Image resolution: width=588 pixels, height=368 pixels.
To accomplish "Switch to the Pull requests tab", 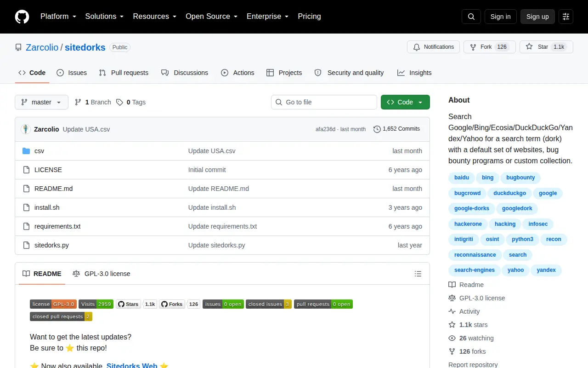I will point(124,73).
